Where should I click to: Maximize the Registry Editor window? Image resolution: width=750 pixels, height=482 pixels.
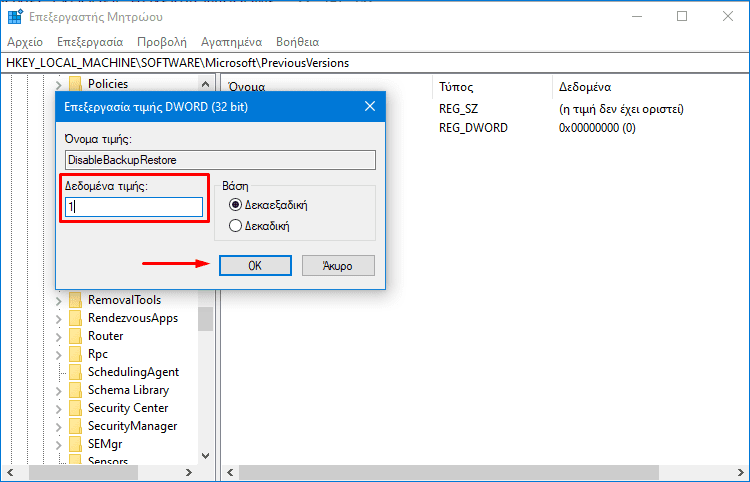(682, 16)
